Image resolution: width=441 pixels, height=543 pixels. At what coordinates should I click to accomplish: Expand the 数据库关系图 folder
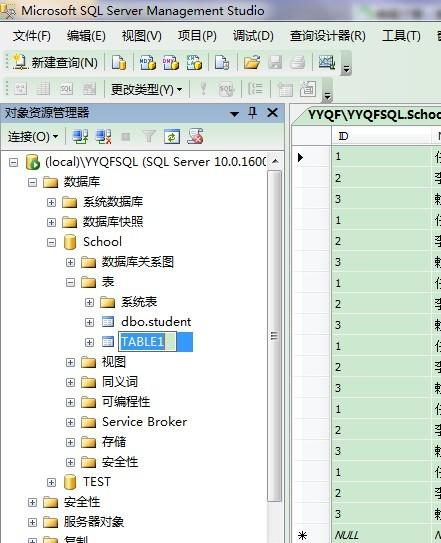[70, 262]
